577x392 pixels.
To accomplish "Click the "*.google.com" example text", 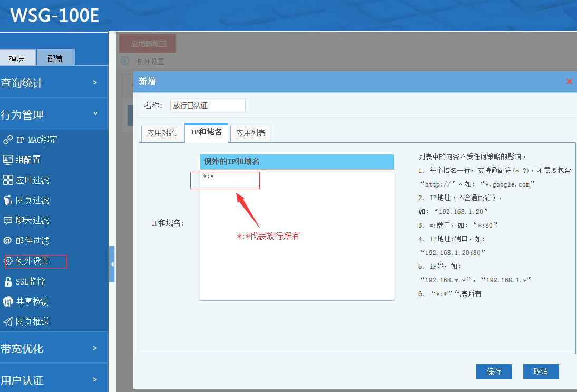I will 507,184.
